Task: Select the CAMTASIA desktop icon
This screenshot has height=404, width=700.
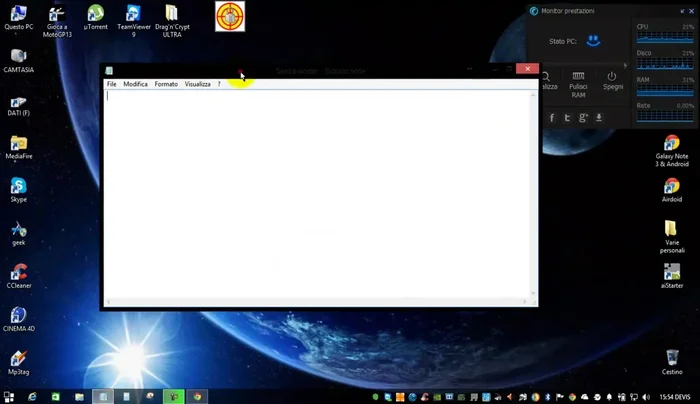Action: coord(19,61)
